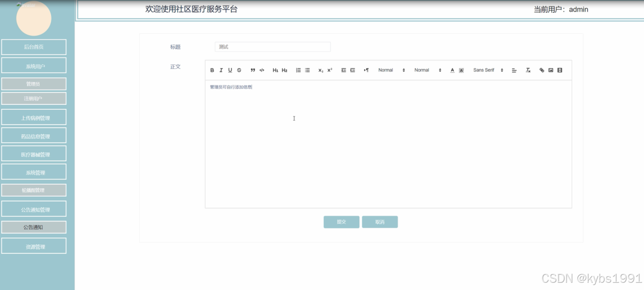Select 轮播图管理 submenu item
644x290 pixels.
34,190
